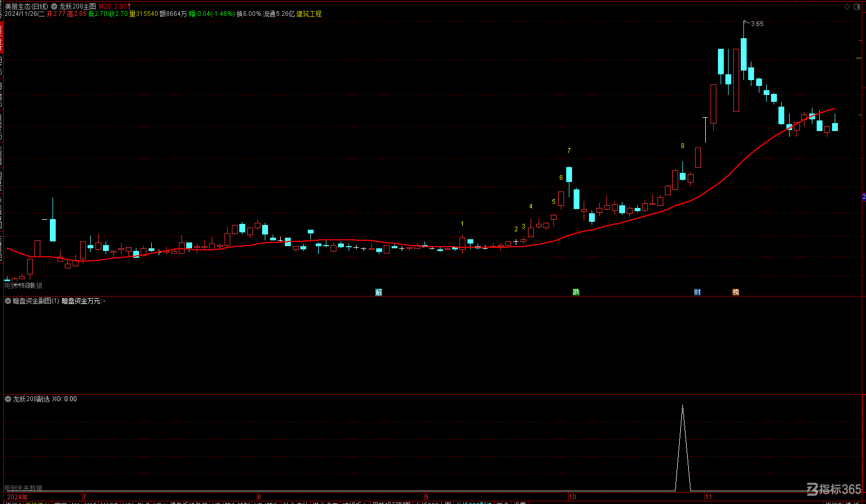Click the 建筑工程 sector label
Viewport: 866px width, 504px height.
(x=309, y=14)
